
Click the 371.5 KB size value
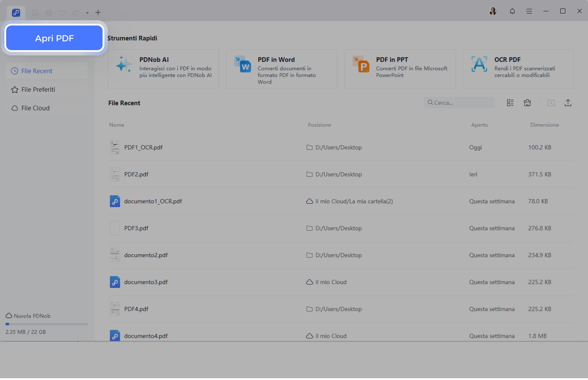pos(540,174)
